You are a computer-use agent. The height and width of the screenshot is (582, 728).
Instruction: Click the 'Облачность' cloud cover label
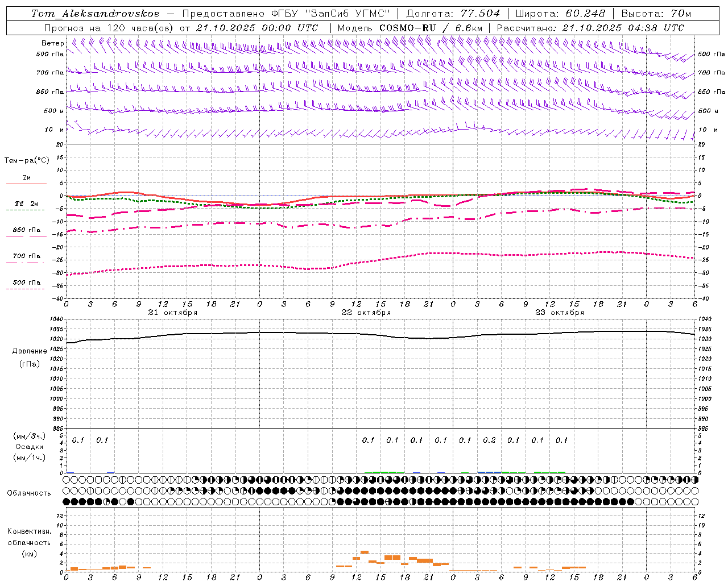click(29, 493)
